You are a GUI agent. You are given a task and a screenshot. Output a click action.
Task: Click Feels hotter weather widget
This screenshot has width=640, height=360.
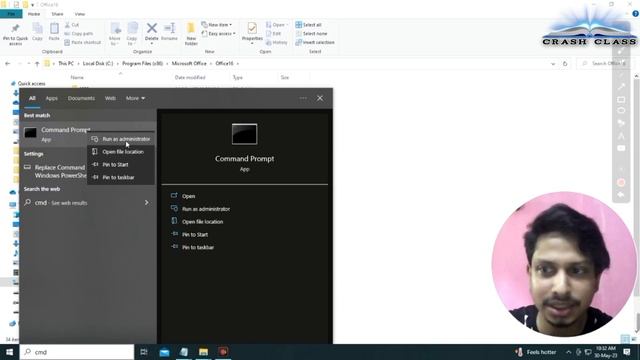point(536,352)
